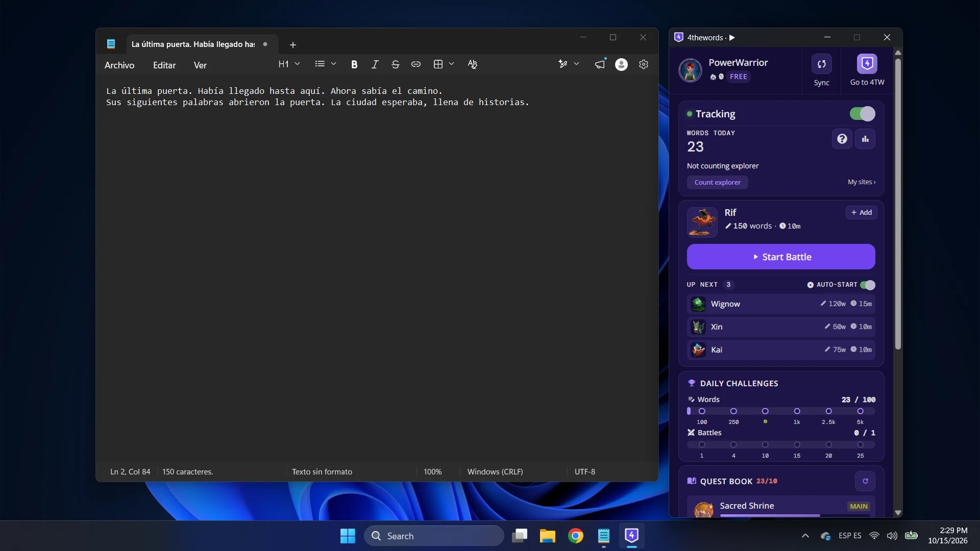Viewport: 980px width, 551px height.
Task: Select Wignow in the Up Next list
Action: (781, 304)
